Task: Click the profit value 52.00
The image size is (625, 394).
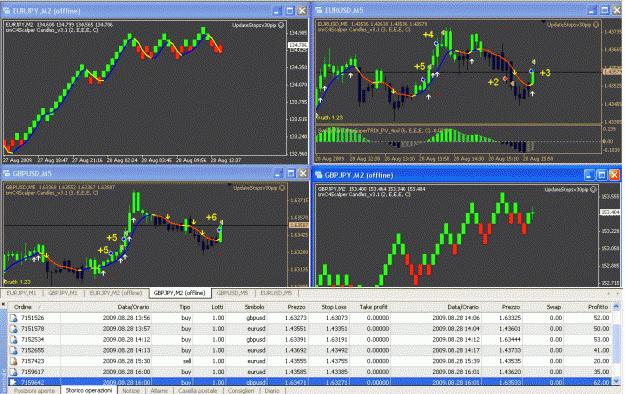Action: pos(601,318)
